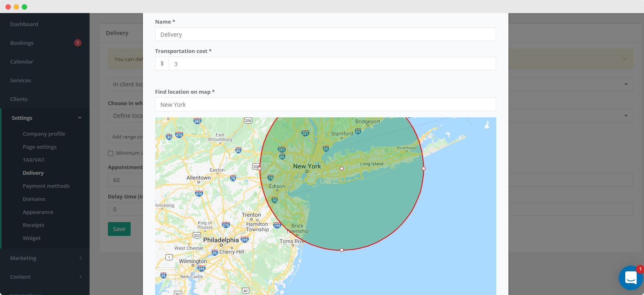Collapse the Settings menu chevron
The image size is (644, 295).
80,118
